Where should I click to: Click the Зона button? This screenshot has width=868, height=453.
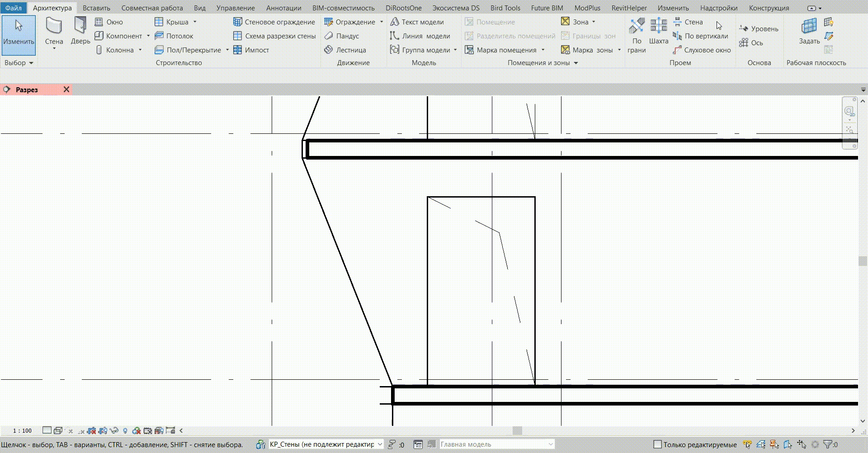575,22
